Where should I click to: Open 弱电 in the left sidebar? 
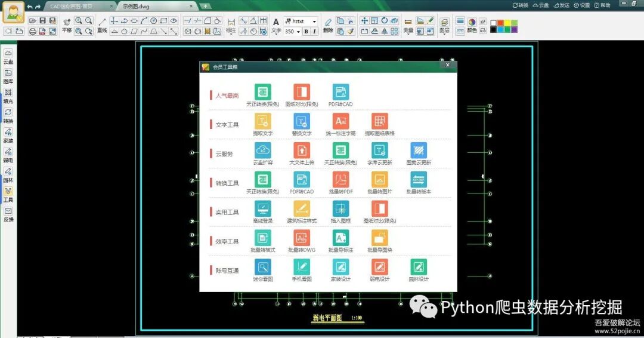pos(8,155)
